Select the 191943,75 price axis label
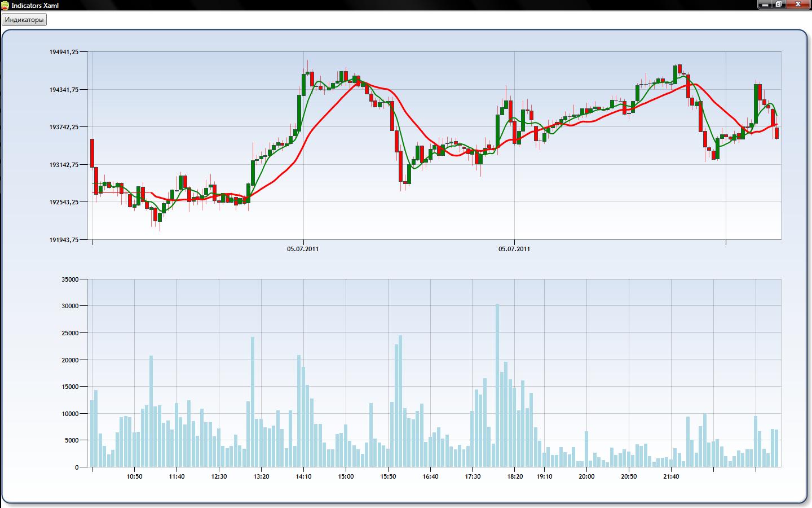The image size is (812, 508). pyautogui.click(x=64, y=240)
